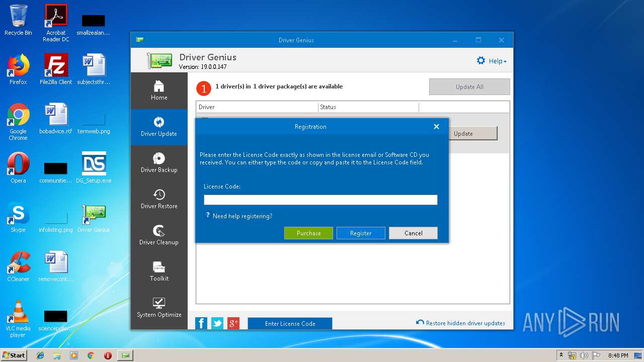
Task: Open Windows Explorer from taskbar
Action: pos(57,355)
